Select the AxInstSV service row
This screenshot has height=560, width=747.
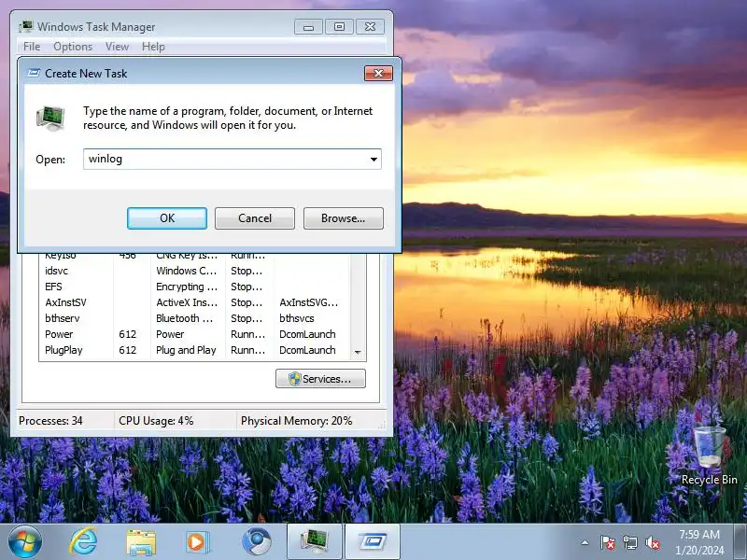coord(194,302)
